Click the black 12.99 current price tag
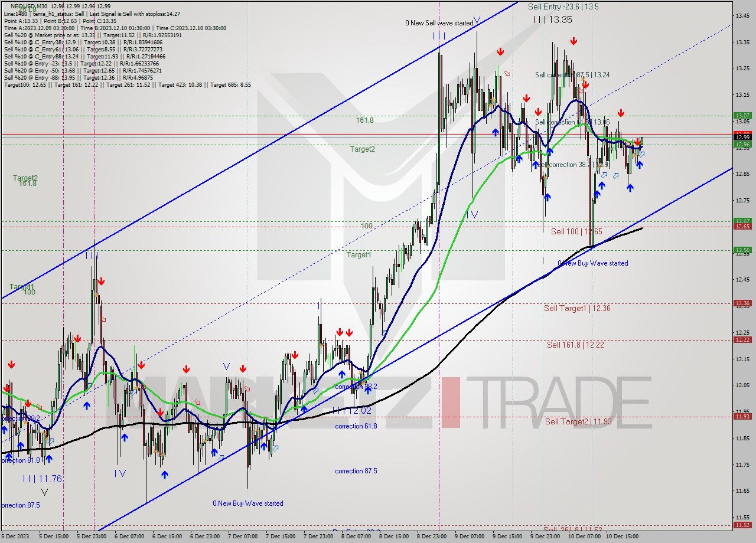Image resolution: width=756 pixels, height=543 pixels. tap(742, 137)
